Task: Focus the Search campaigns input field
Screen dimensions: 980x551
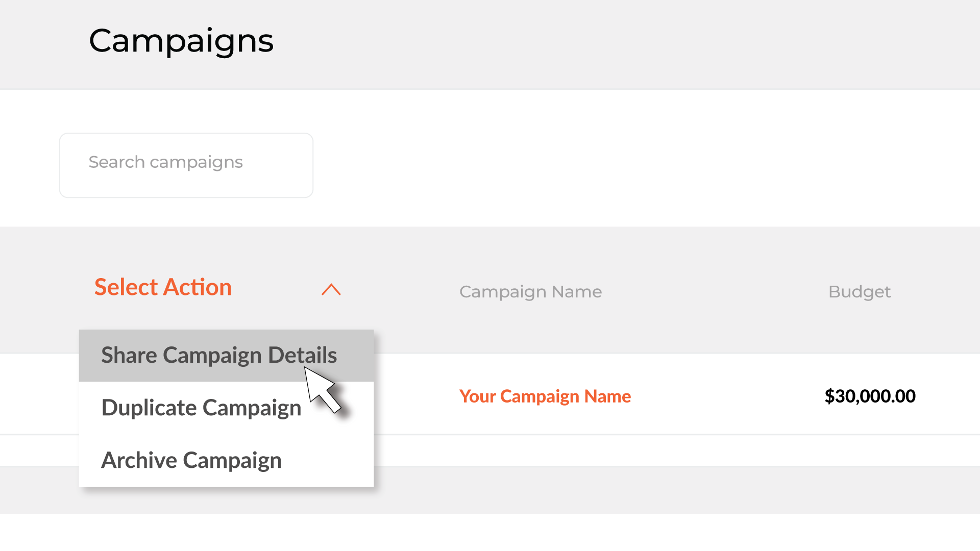Action: [x=186, y=165]
